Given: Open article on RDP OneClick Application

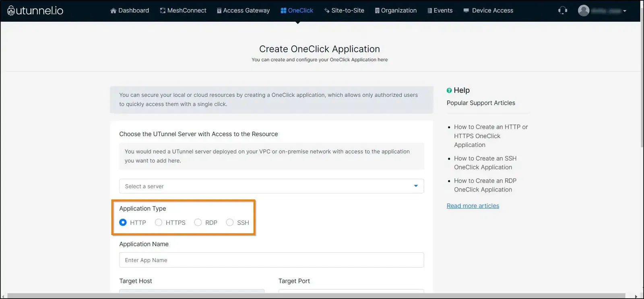Looking at the screenshot, I should [x=485, y=185].
